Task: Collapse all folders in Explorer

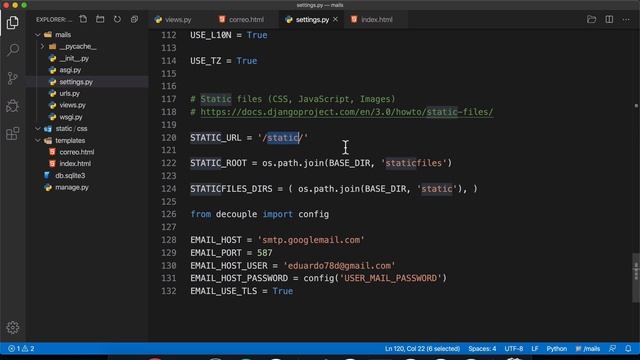Action: click(x=134, y=19)
